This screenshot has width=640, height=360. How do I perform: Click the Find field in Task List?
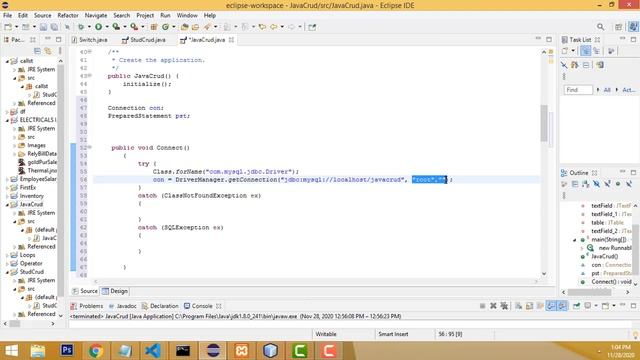(578, 90)
